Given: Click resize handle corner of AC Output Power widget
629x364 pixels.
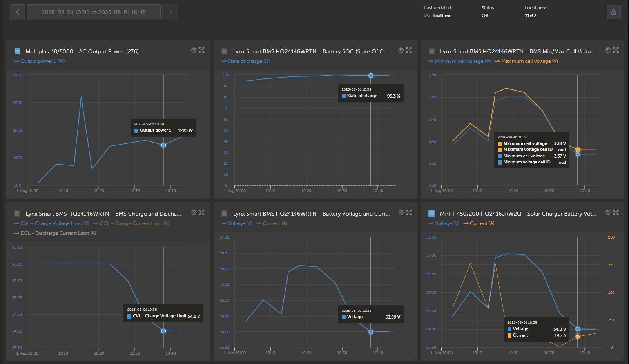Looking at the screenshot, I should click(208, 196).
